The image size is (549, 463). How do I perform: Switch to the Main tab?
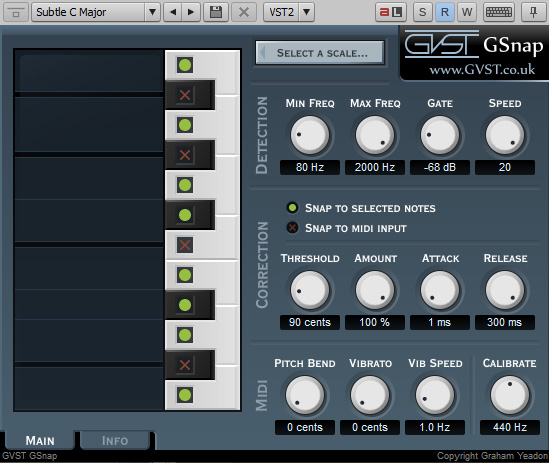[40, 440]
